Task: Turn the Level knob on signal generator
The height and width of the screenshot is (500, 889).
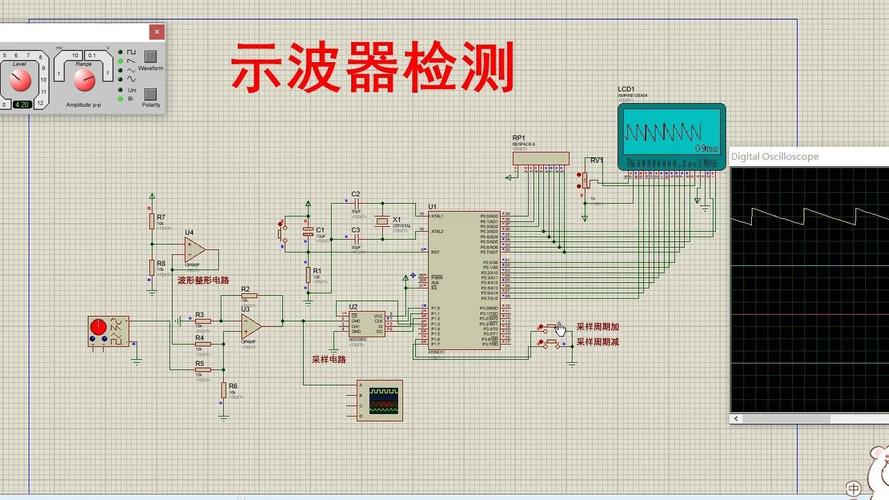Action: 20,80
